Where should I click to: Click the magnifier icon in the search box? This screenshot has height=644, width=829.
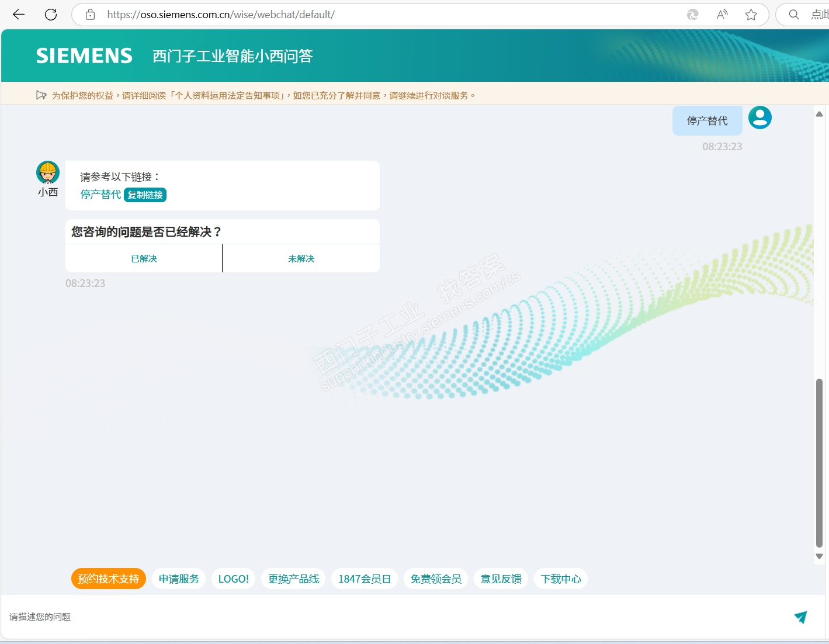794,15
